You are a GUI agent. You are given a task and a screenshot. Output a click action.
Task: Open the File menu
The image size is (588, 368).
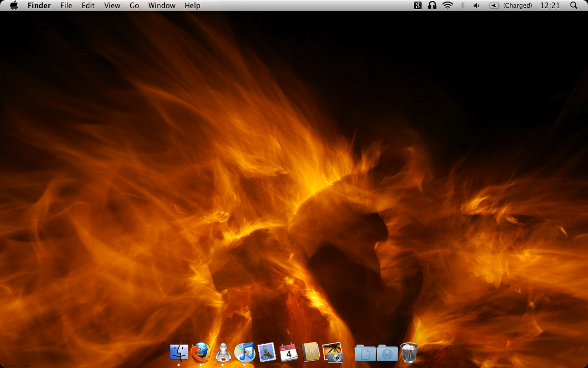pyautogui.click(x=66, y=5)
